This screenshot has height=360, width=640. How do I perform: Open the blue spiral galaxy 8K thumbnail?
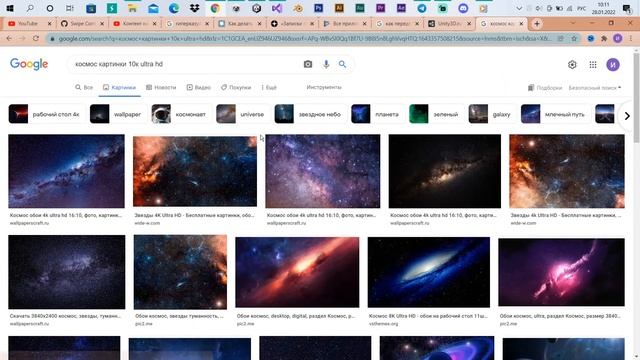click(x=429, y=272)
